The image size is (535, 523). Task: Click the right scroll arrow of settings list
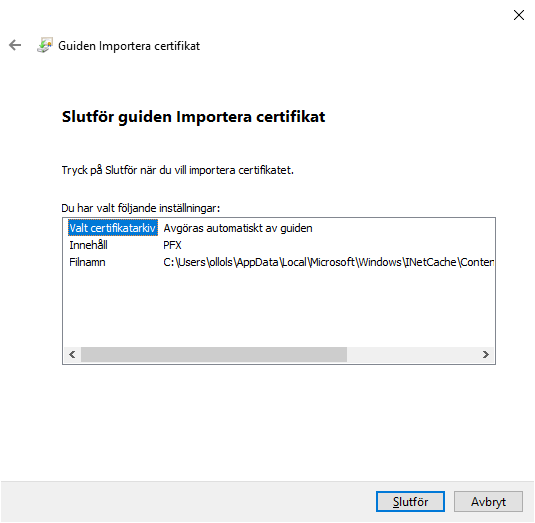tap(486, 354)
